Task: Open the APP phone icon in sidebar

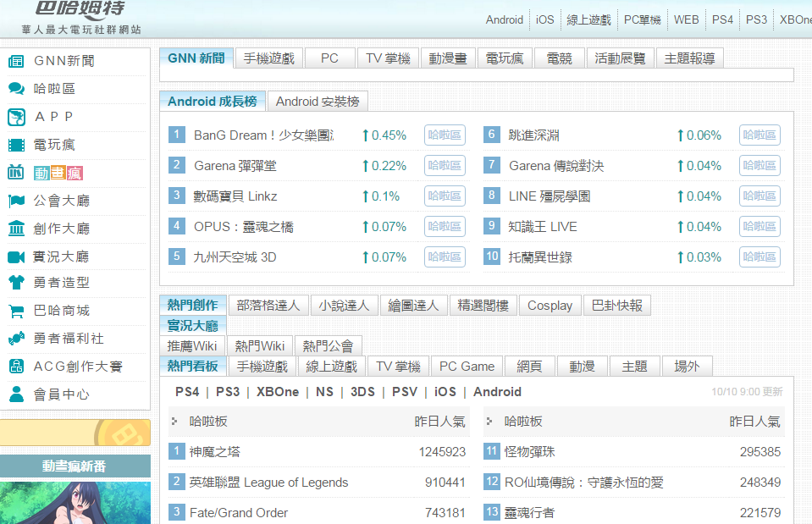Action: 16,117
